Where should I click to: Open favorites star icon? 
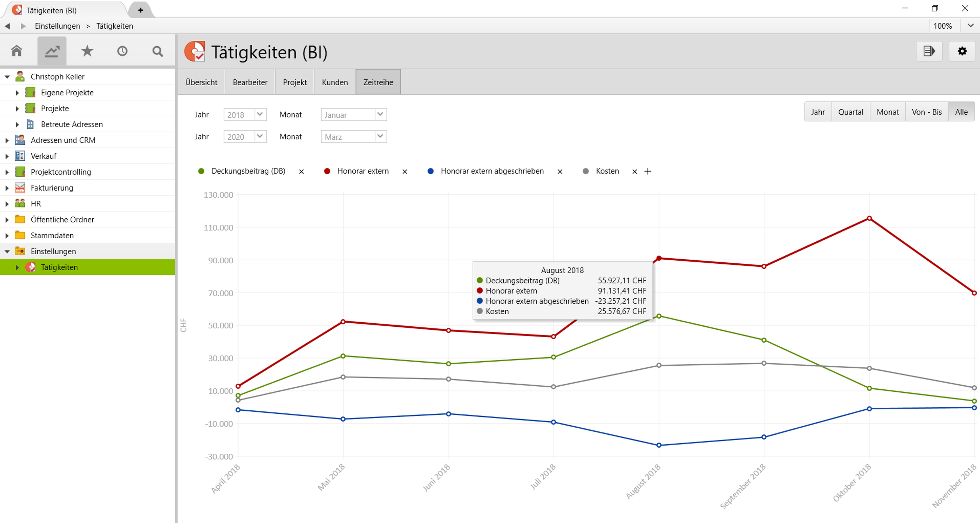tap(87, 51)
